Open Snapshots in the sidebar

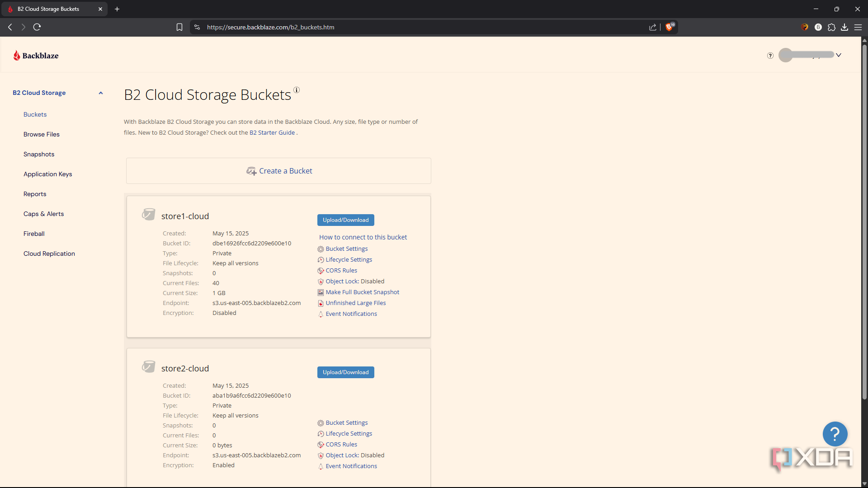pos(39,154)
